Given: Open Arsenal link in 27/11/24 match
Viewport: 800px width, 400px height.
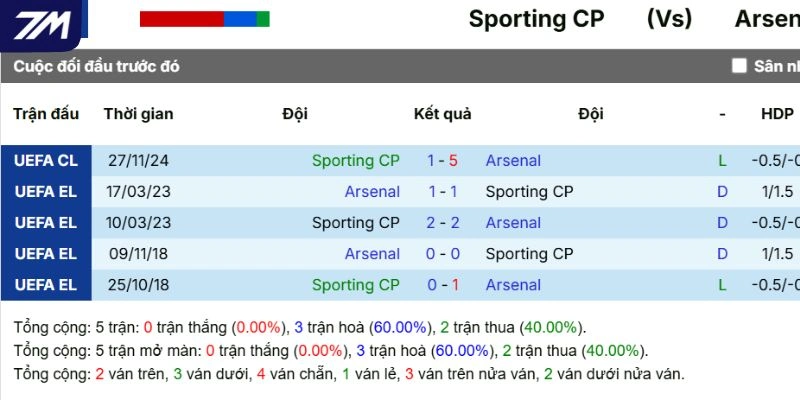Looking at the screenshot, I should click(513, 160).
